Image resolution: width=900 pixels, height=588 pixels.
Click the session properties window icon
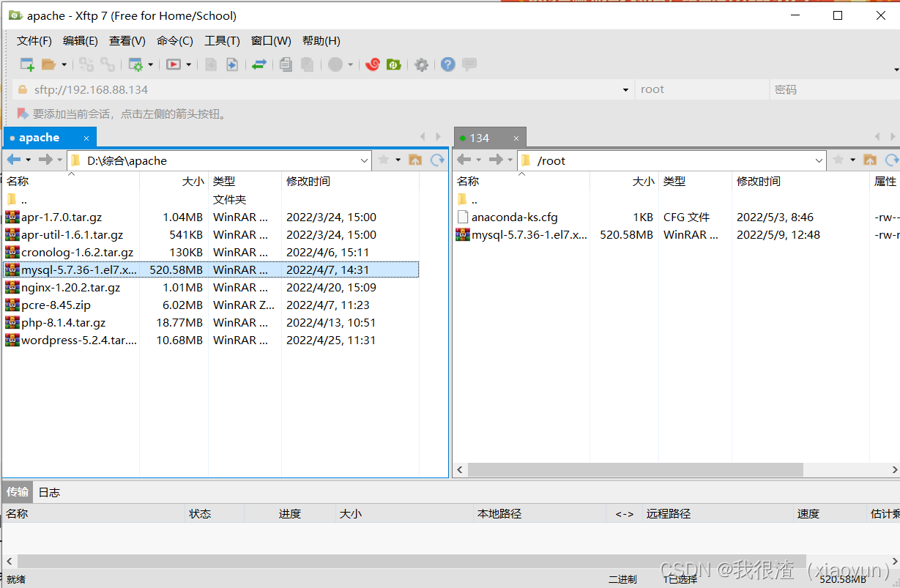click(135, 64)
